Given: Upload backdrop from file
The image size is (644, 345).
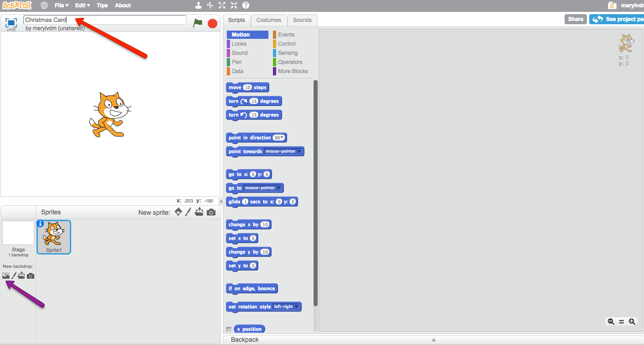Looking at the screenshot, I should click(21, 276).
